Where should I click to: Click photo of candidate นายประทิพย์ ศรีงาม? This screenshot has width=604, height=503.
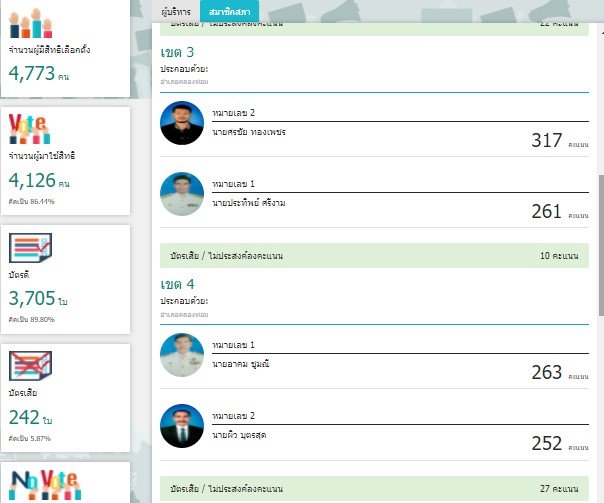click(x=182, y=194)
